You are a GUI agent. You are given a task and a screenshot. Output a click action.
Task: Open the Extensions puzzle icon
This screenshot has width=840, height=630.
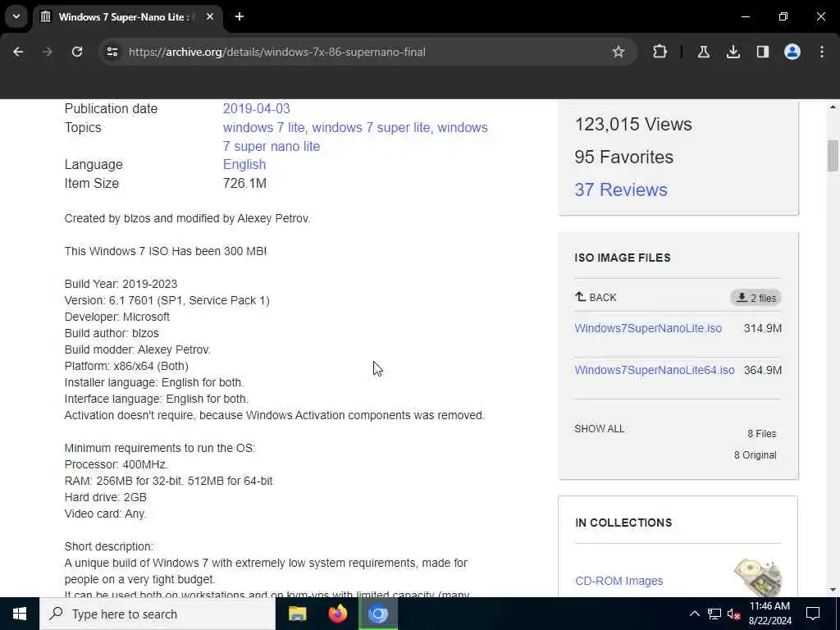(x=660, y=52)
